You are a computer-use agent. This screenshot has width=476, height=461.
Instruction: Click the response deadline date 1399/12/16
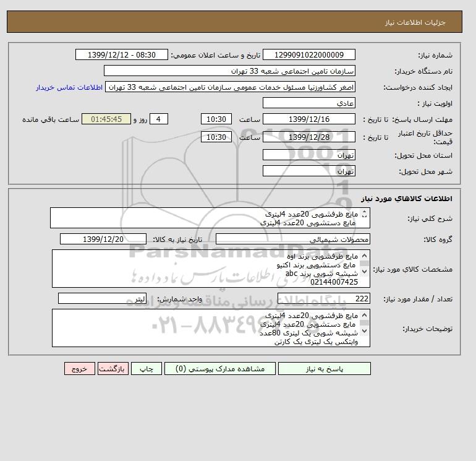click(x=308, y=119)
